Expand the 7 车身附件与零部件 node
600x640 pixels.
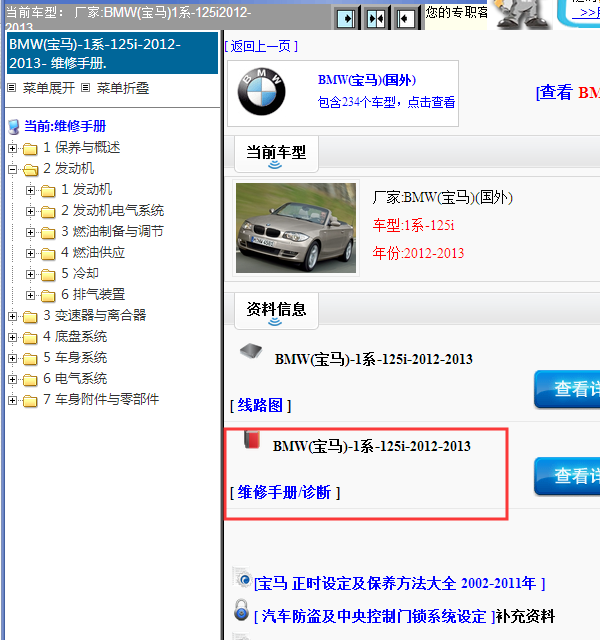pos(12,400)
